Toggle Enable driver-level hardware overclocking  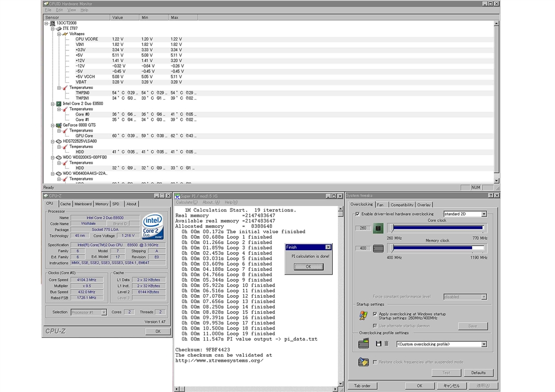point(358,214)
